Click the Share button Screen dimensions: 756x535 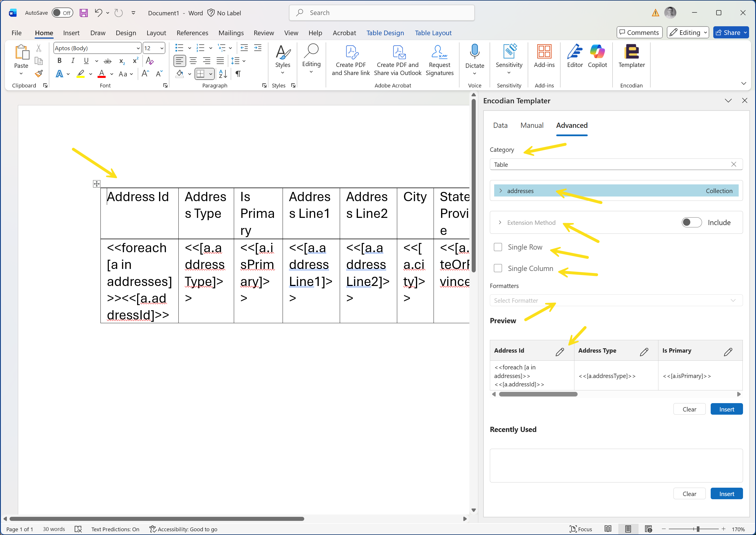pos(731,32)
